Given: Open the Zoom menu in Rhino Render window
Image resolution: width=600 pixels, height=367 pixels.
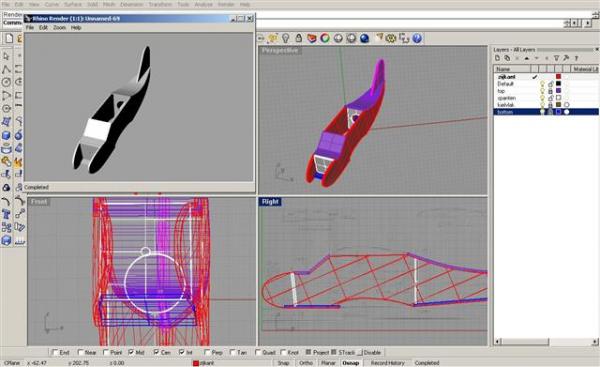Looking at the screenshot, I should [x=59, y=28].
